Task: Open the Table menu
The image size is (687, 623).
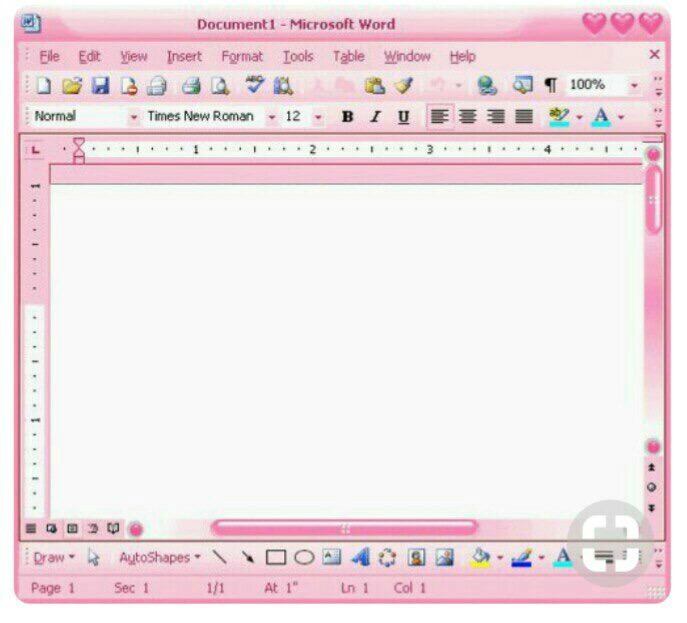Action: click(x=349, y=56)
